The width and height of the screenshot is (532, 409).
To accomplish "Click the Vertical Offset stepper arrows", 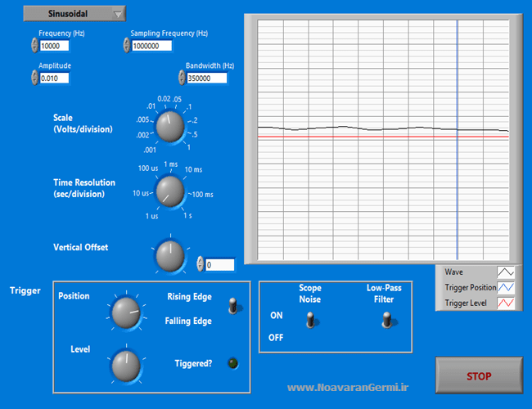I will point(201,264).
